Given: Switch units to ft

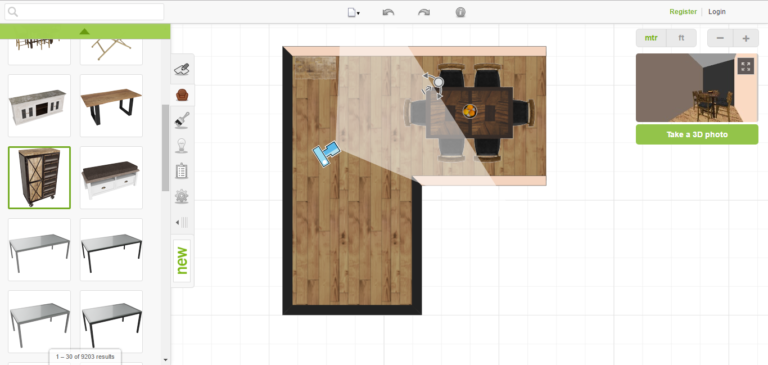Looking at the screenshot, I should tap(681, 38).
